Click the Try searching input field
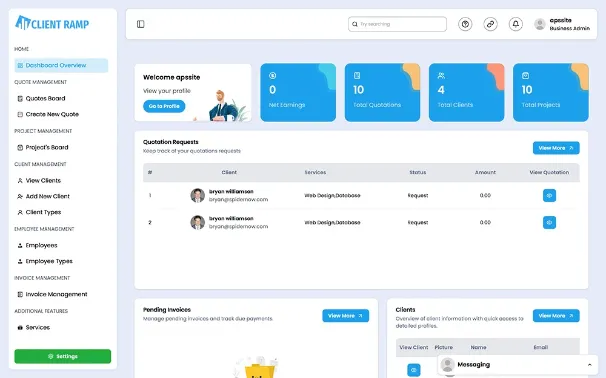 click(397, 24)
